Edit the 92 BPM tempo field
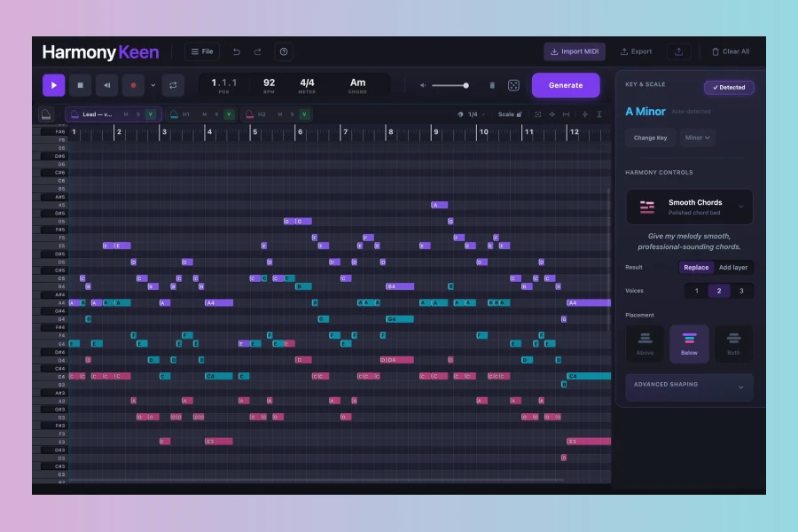The height and width of the screenshot is (532, 798). click(269, 85)
